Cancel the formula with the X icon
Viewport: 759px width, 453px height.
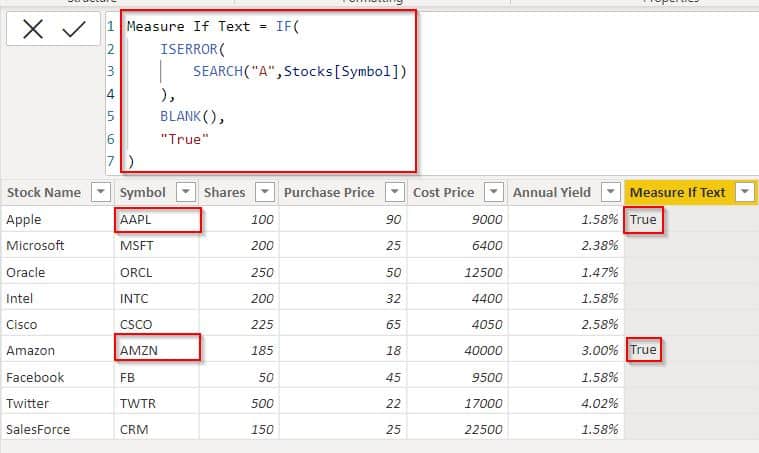33,30
